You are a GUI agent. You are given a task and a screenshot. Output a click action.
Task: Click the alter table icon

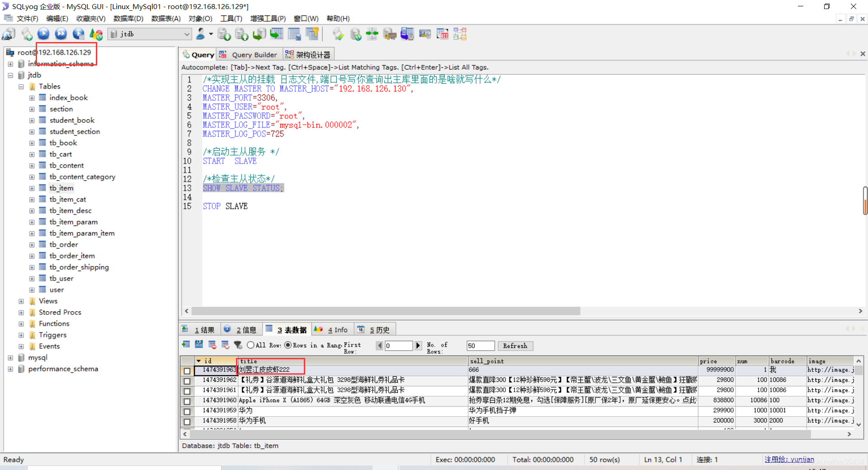(294, 34)
